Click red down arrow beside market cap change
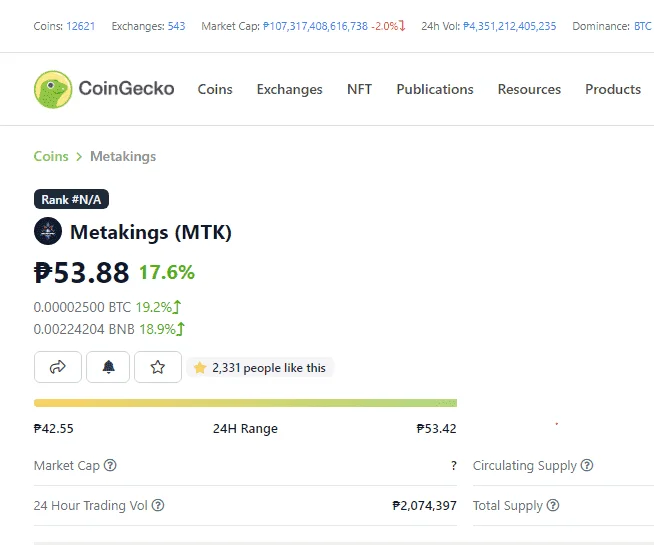654x545 pixels. [x=402, y=26]
